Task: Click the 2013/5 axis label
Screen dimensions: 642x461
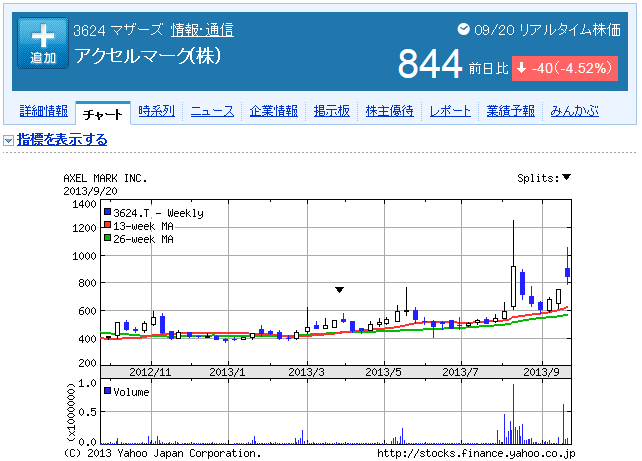Action: (x=383, y=372)
